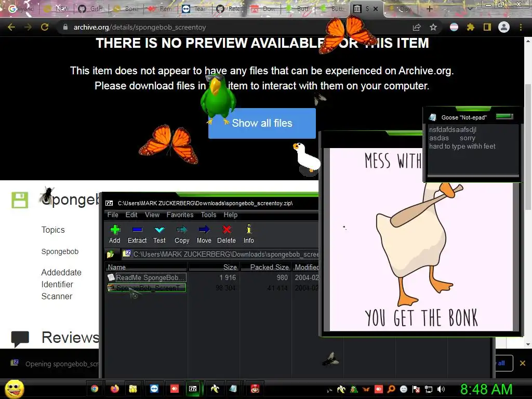Click the 7-Zip taskbar button

coord(193,389)
